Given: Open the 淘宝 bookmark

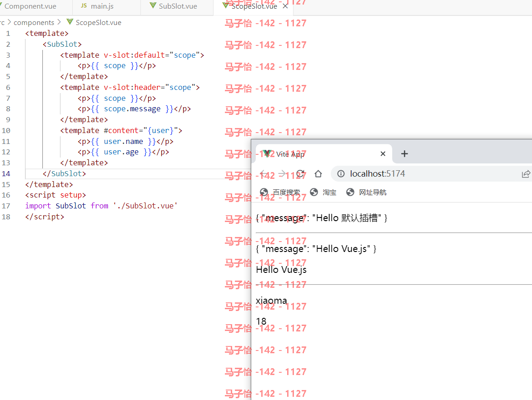Looking at the screenshot, I should pyautogui.click(x=323, y=192).
